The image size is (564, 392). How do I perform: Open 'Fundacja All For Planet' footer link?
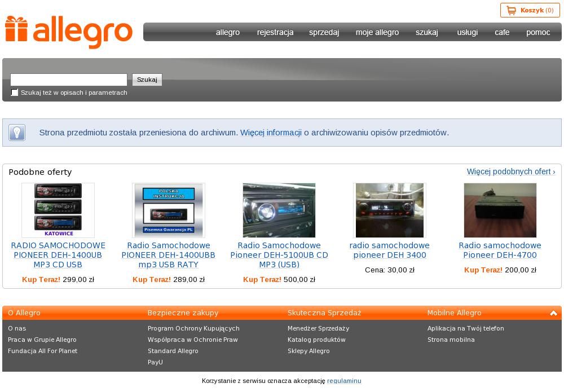[42, 351]
